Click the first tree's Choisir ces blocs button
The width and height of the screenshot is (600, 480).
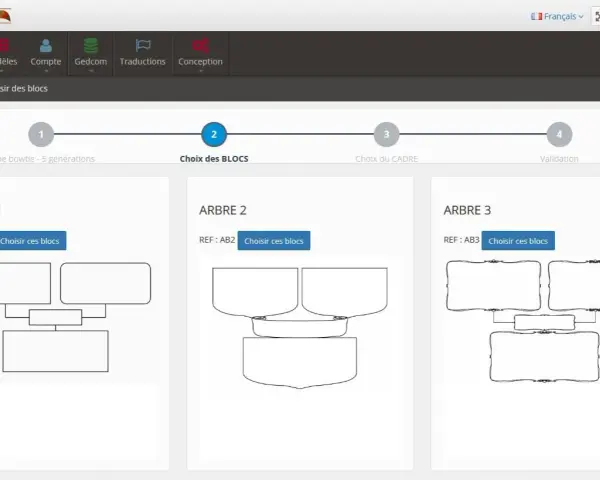pos(31,241)
